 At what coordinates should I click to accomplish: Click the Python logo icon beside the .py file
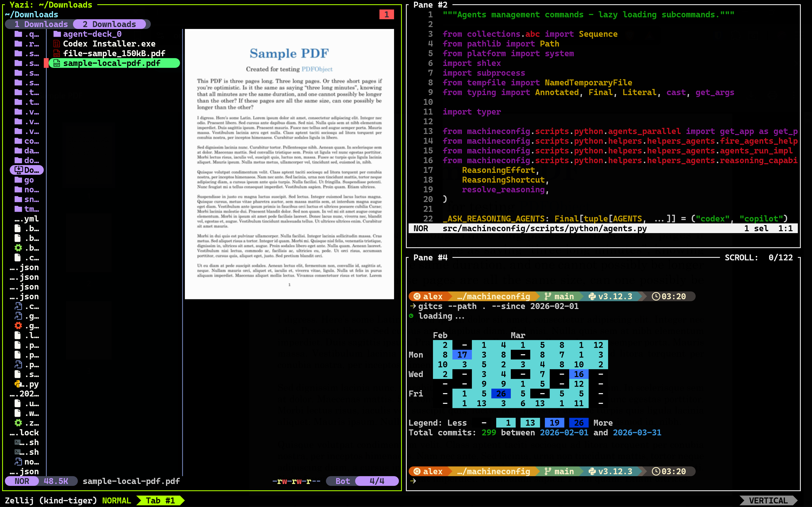click(17, 384)
